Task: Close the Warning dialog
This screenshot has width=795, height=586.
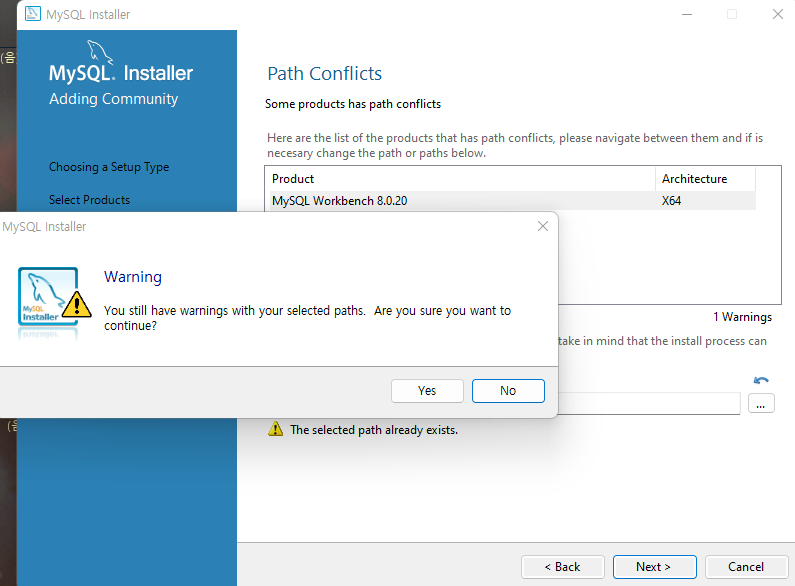Action: click(x=543, y=226)
